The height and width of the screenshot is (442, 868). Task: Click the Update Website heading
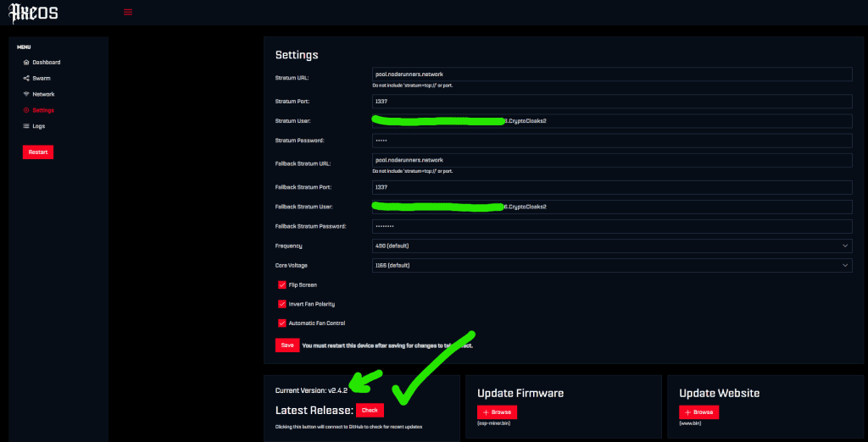[719, 394]
